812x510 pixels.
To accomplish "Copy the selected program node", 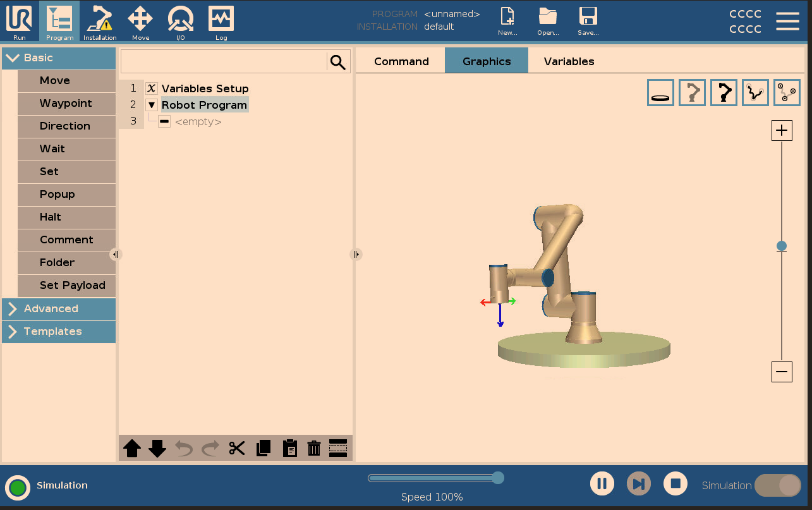I will (264, 449).
